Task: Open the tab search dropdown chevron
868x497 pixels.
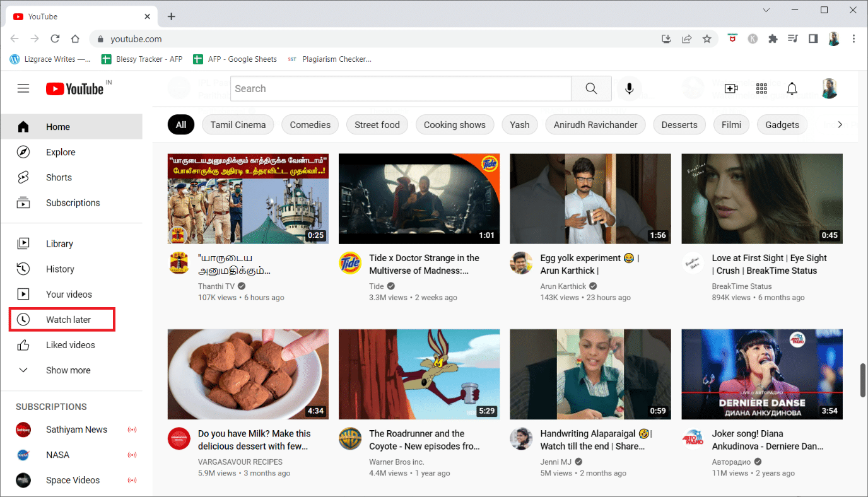Action: click(x=766, y=10)
